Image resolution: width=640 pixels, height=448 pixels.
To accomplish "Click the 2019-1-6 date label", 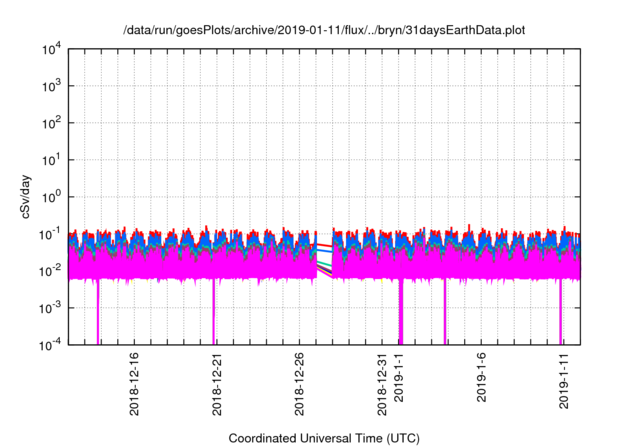I will [x=482, y=378].
